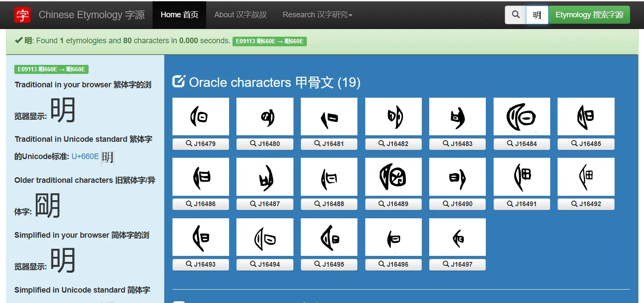Click the J16487 zoom button

(x=265, y=204)
